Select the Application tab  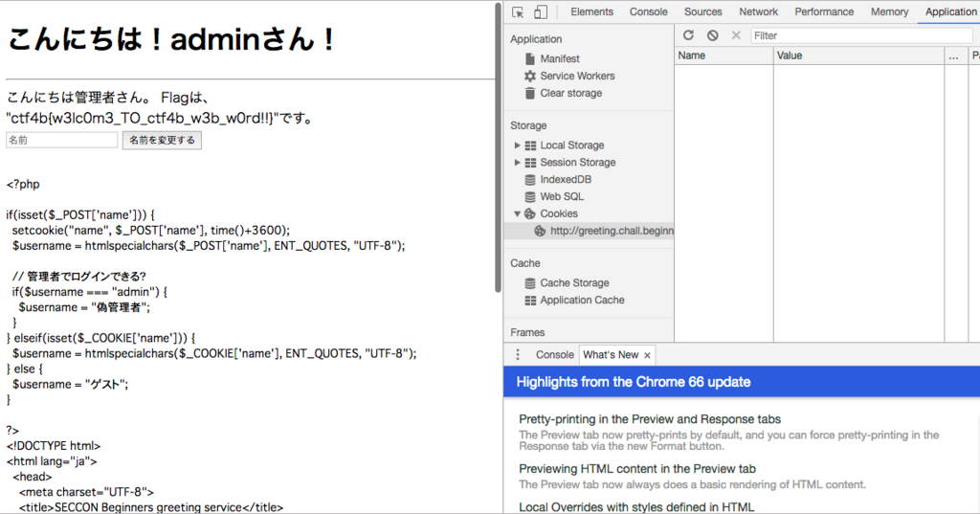click(950, 11)
